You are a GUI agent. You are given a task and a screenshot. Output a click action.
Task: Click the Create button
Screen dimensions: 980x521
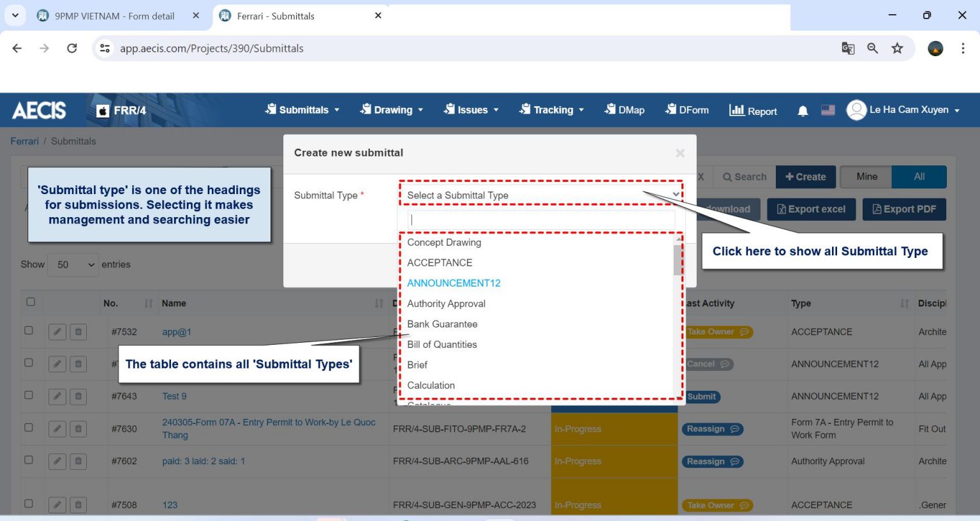(x=806, y=177)
